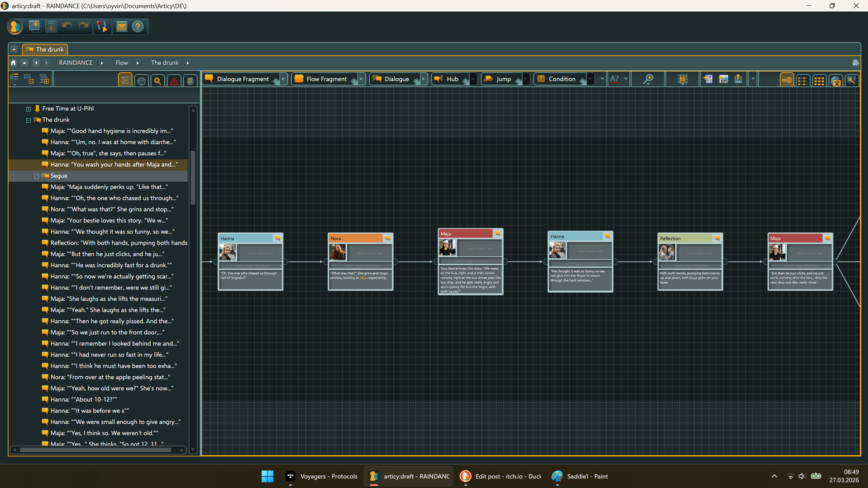
Task: Click the RSS feed icon
Action: tap(855, 63)
